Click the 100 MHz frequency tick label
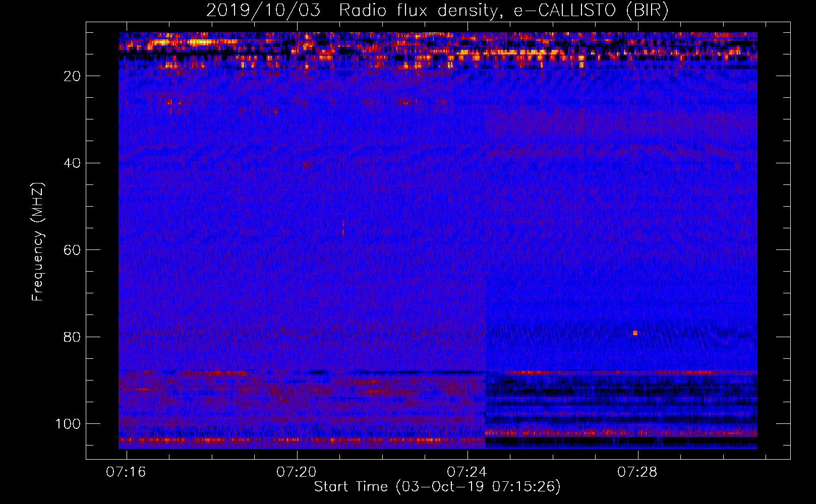Viewport: 816px width, 504px height. pos(68,424)
